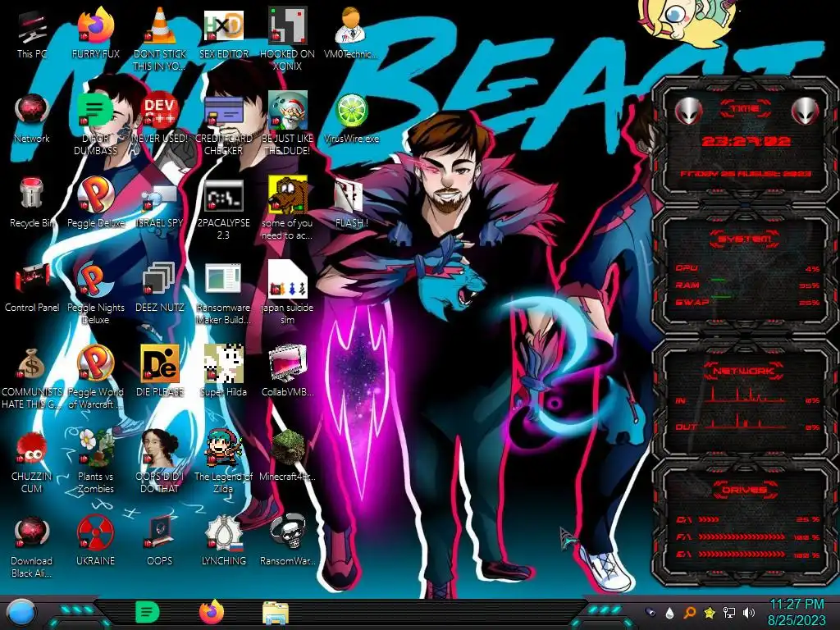The height and width of the screenshot is (630, 840).
Task: Open the HxD hex editor shortcut
Action: click(x=223, y=25)
